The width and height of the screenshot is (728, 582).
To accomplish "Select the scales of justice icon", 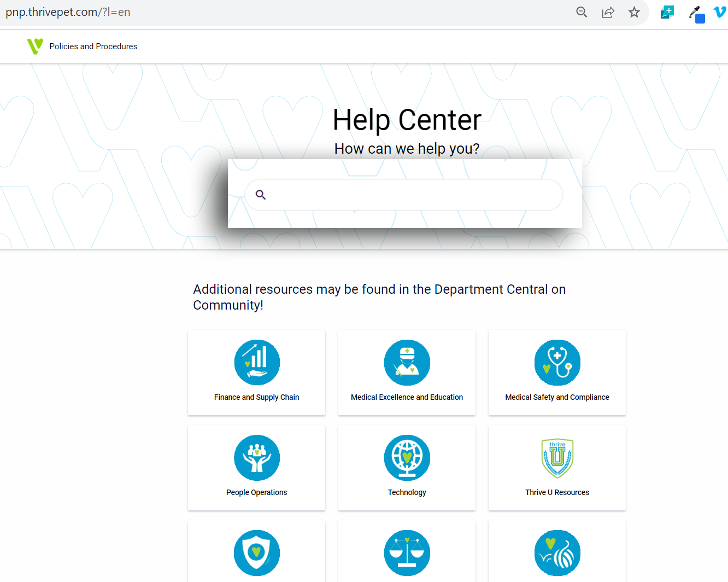I will click(407, 553).
